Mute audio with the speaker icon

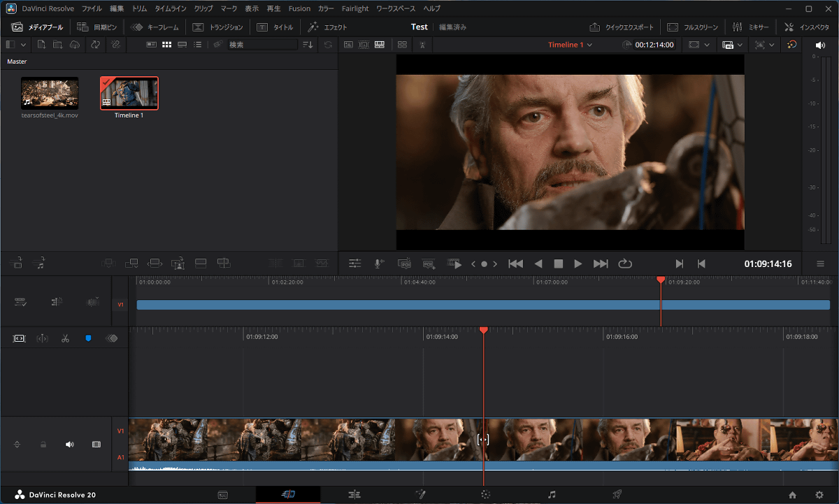[x=820, y=44]
